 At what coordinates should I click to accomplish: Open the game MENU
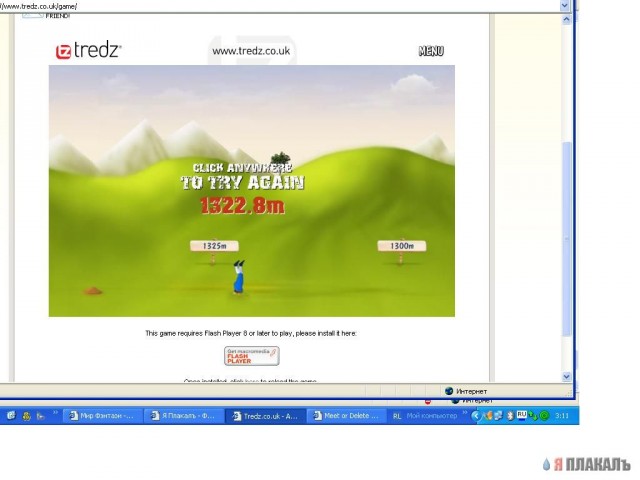(x=431, y=51)
